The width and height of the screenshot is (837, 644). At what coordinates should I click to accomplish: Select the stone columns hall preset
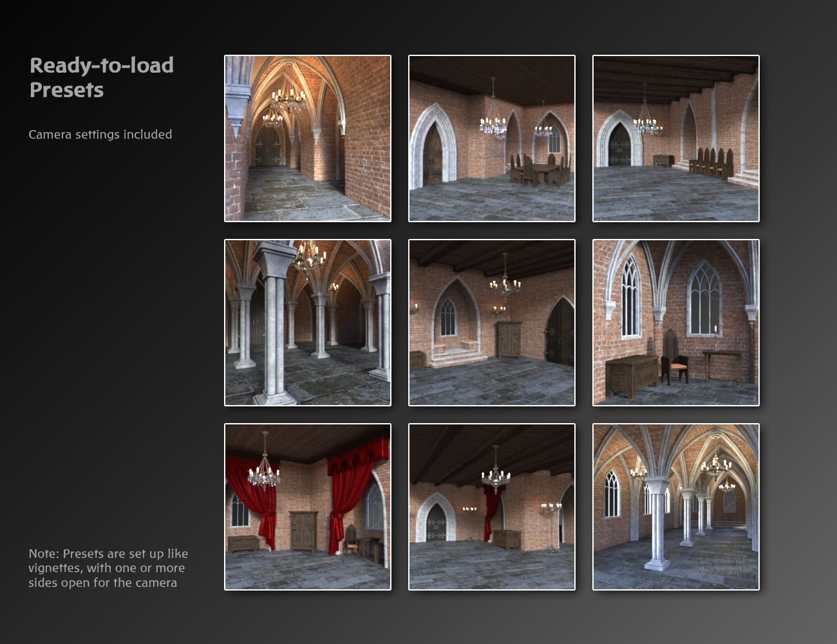point(307,323)
